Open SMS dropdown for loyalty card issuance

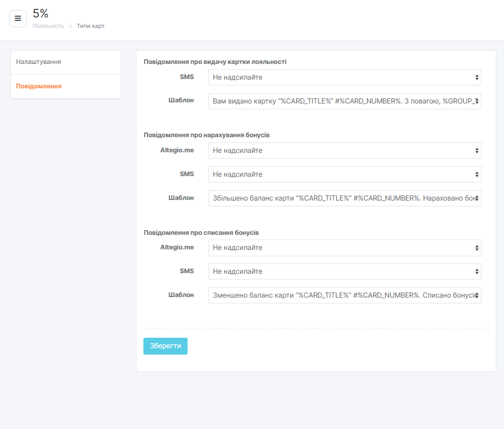click(x=344, y=77)
